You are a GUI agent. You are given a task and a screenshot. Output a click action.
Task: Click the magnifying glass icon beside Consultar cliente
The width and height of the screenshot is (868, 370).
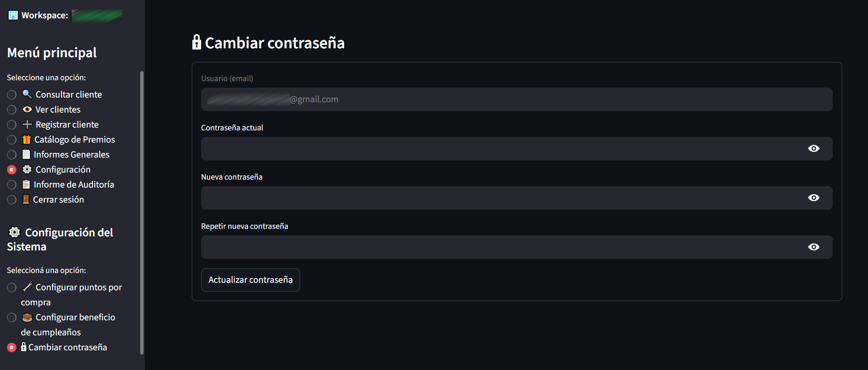tap(27, 94)
